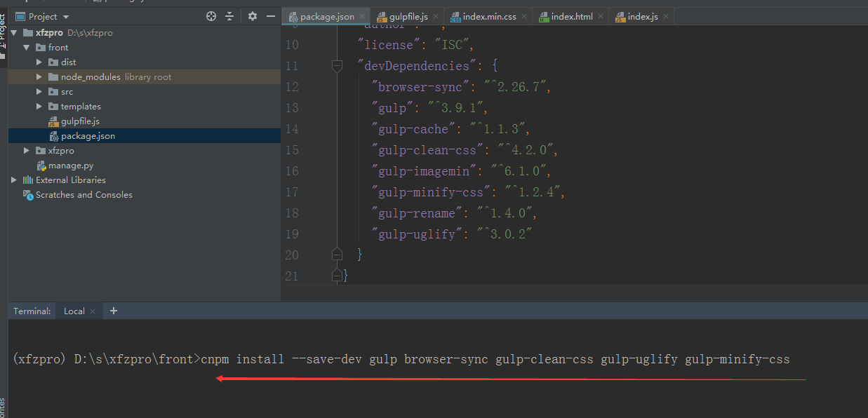Click the External Libraries icon
The image size is (868, 418).
click(x=28, y=180)
